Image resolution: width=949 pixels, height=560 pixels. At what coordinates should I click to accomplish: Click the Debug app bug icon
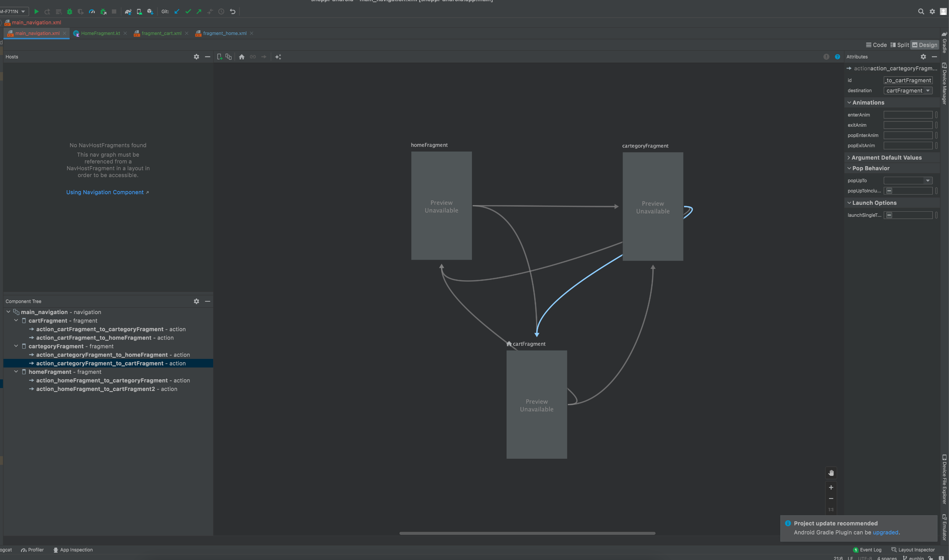[70, 12]
